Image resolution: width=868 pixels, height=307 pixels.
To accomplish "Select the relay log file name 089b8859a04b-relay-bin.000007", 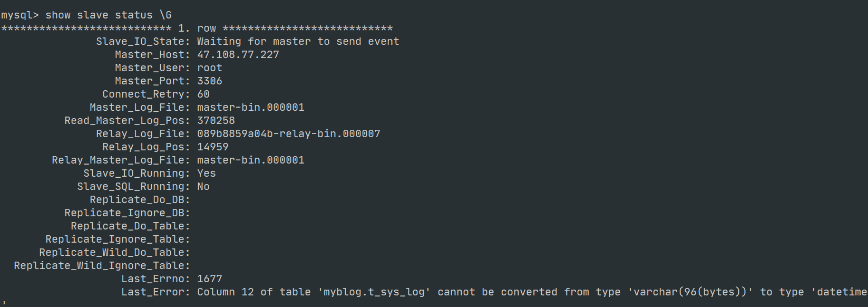I will coord(289,134).
